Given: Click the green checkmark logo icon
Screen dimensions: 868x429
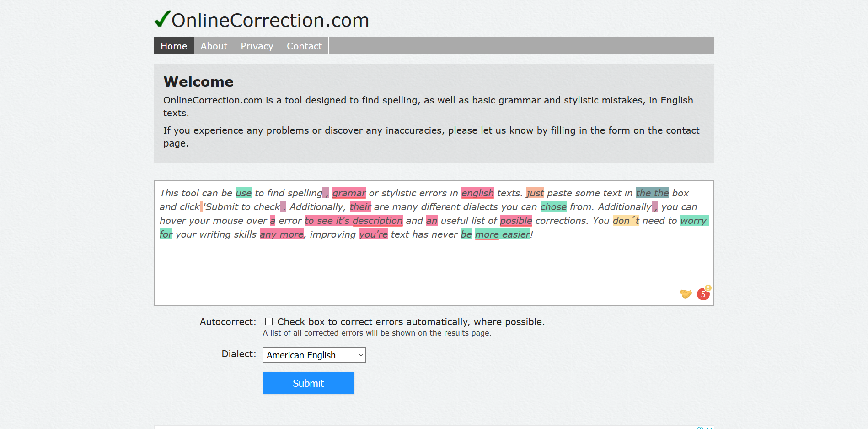Looking at the screenshot, I should [x=162, y=19].
